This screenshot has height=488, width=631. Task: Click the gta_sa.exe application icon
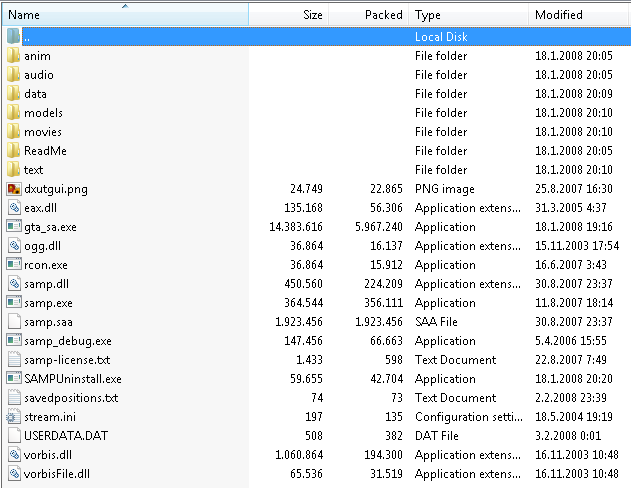coord(14,226)
